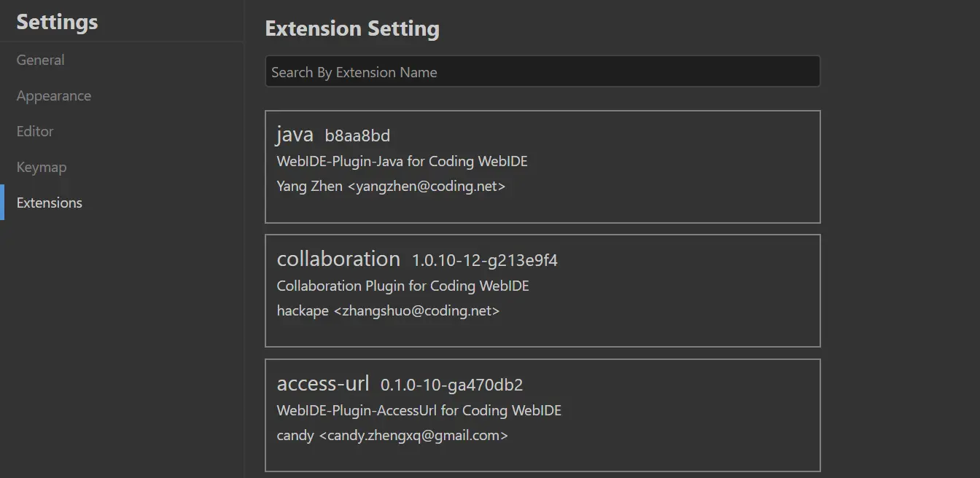Click the Collaboration Plugin description text

click(x=402, y=286)
